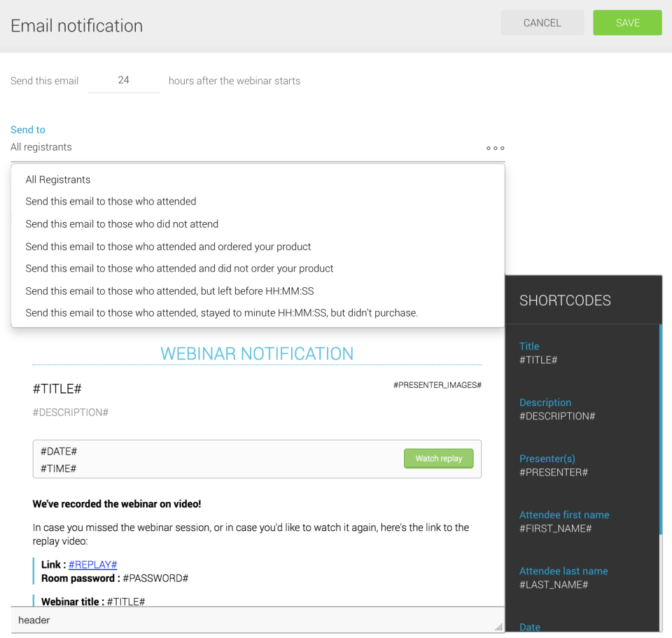Click the resize grip of header box
Screen dimensions: 672x638
pos(499,627)
